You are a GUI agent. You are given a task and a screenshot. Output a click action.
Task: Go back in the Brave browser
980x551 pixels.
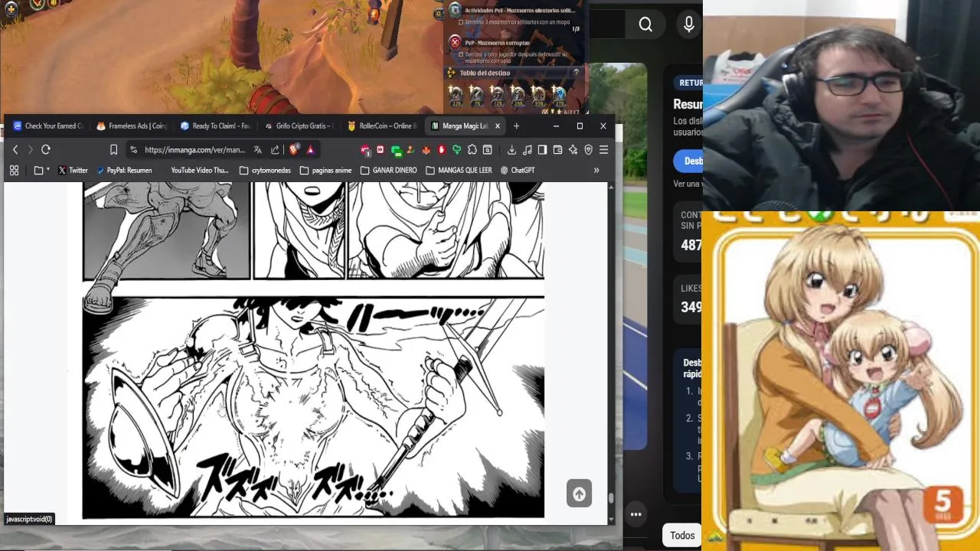(x=15, y=150)
